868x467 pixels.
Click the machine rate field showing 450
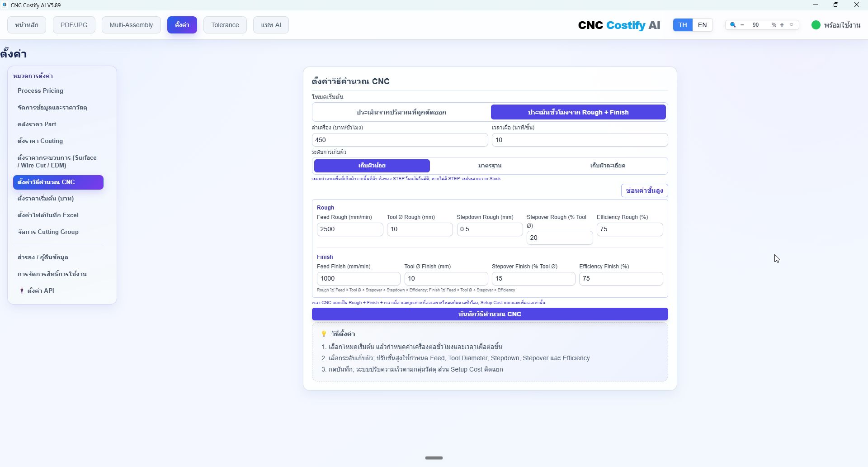point(400,140)
